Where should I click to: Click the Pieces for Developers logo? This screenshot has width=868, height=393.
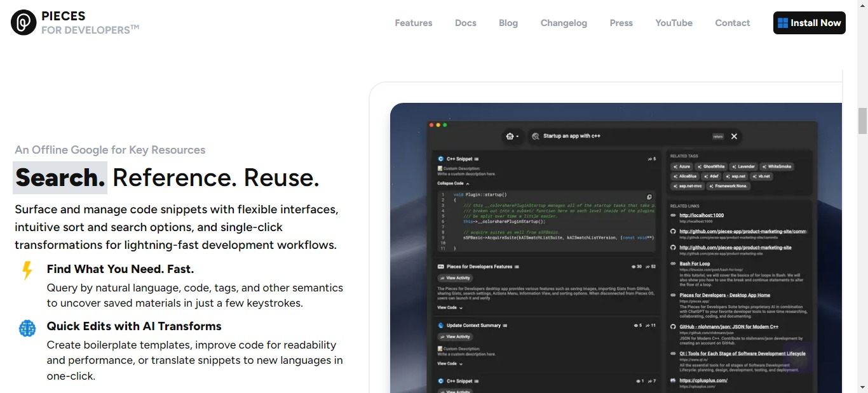(x=75, y=22)
